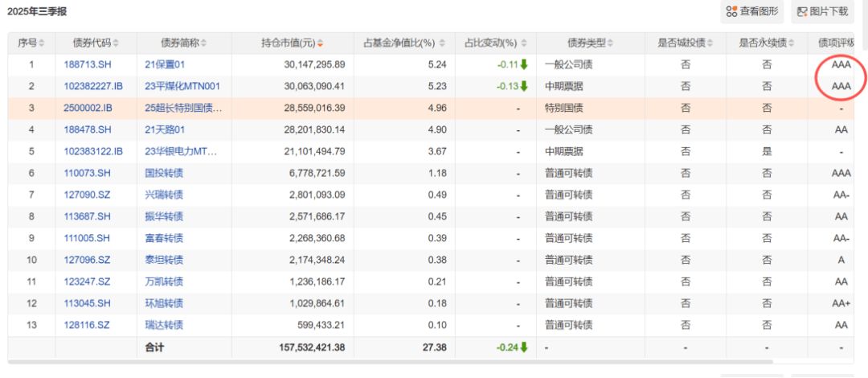Sort table by 债券简称 header arrows
868x378 pixels.
[204, 43]
